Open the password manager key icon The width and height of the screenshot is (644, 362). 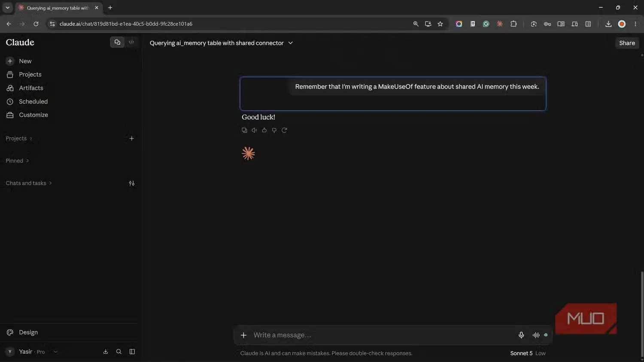click(x=547, y=24)
